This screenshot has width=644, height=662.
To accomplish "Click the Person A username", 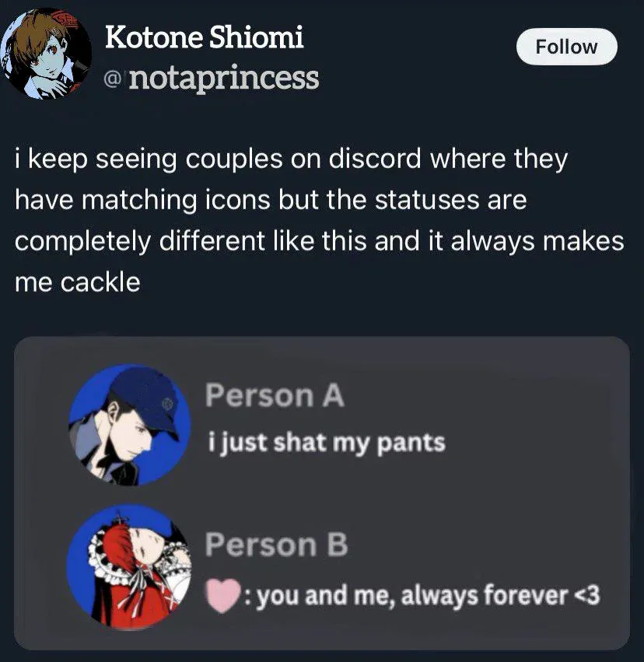I will coord(275,395).
